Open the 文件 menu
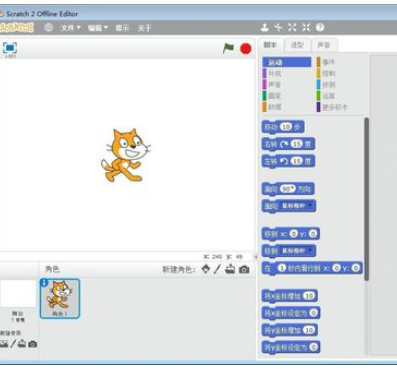 (71, 28)
